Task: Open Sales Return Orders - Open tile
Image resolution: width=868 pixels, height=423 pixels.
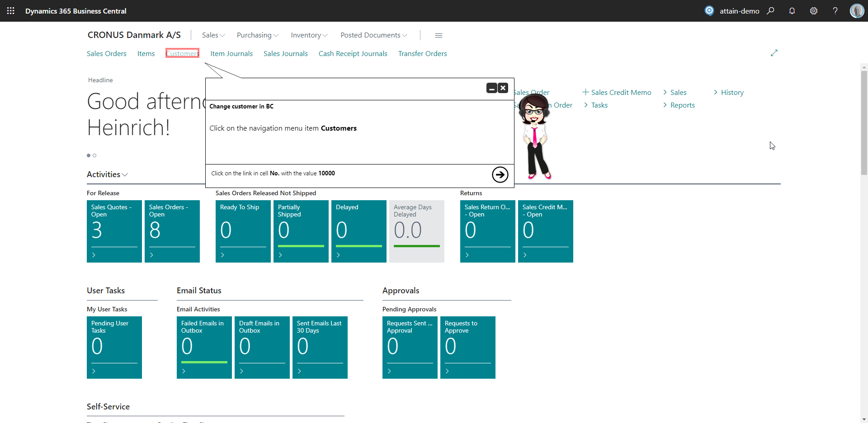Action: 488,231
